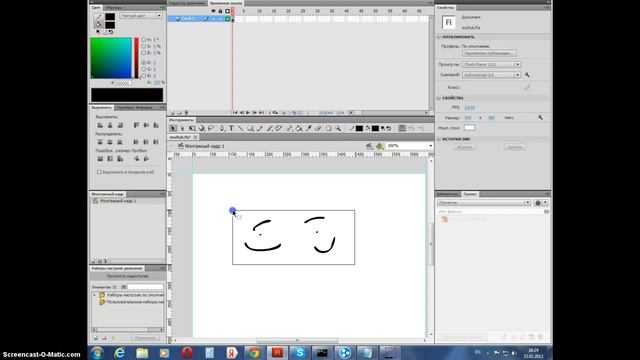
Task: Toggle layer visibility eye column header
Action: tap(213, 11)
